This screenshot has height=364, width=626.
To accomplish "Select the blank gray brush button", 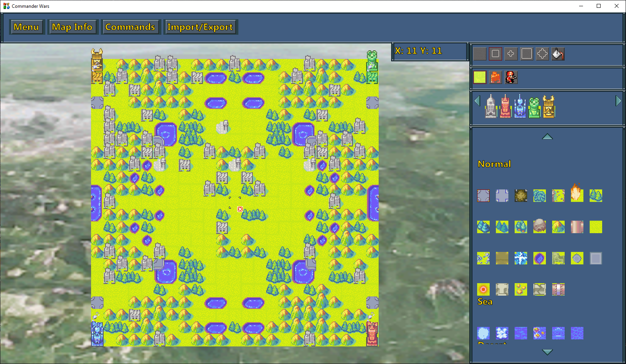I will pos(480,54).
